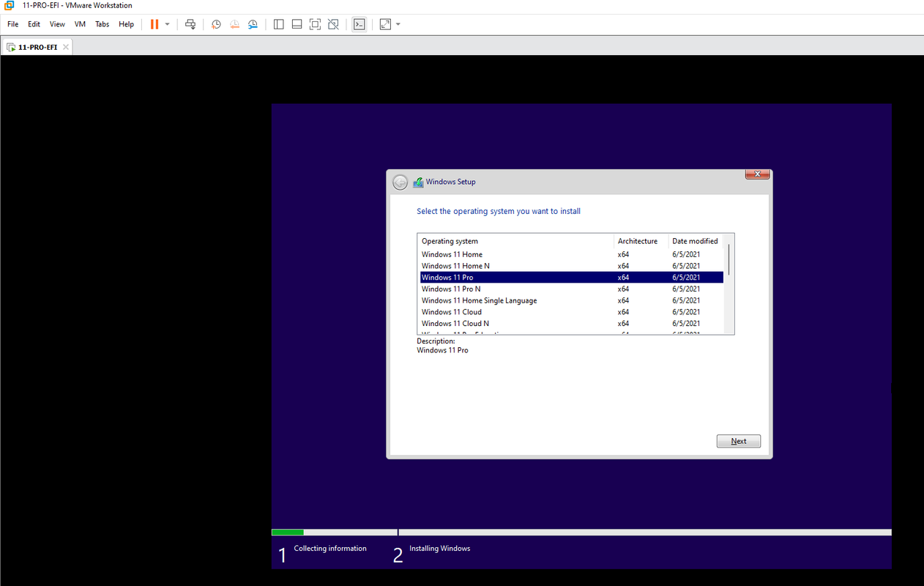
Task: Open the File menu
Action: [13, 24]
